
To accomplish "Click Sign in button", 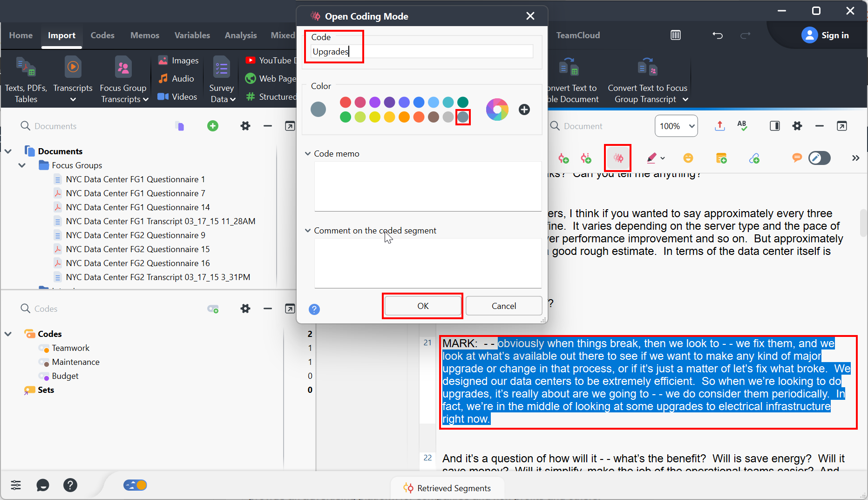I will (x=825, y=35).
